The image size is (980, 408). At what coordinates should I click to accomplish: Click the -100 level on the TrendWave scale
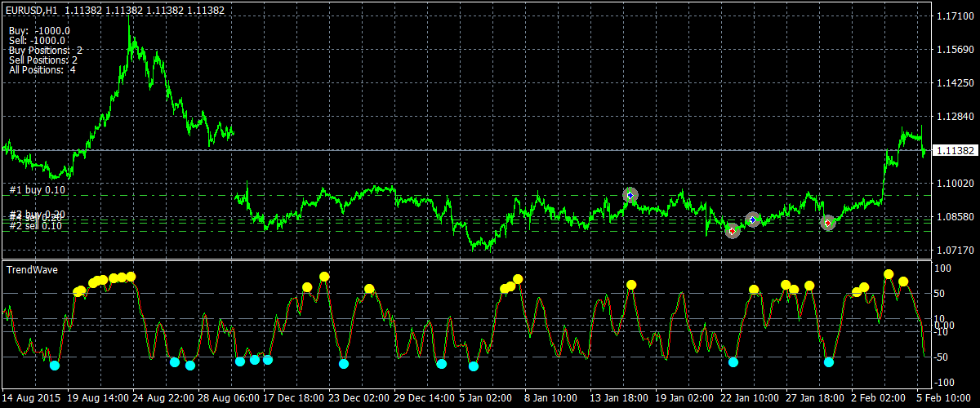click(945, 383)
